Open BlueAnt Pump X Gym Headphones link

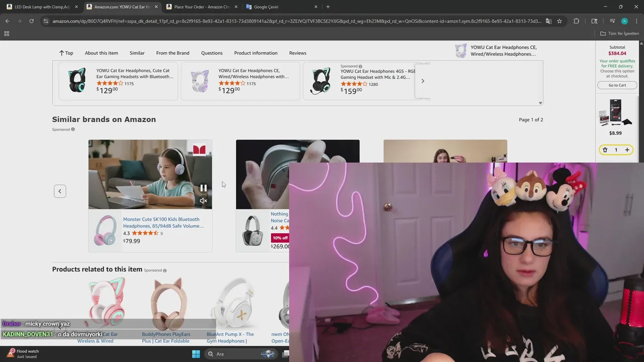click(x=230, y=337)
